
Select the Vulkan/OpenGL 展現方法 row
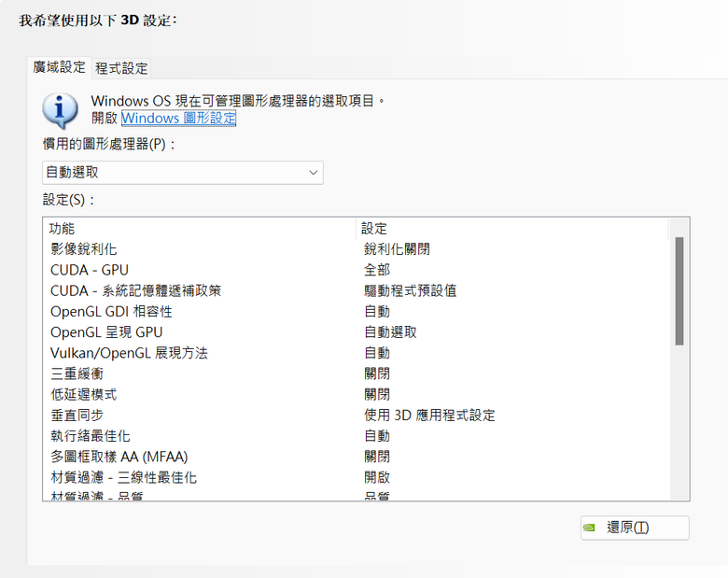coord(129,353)
